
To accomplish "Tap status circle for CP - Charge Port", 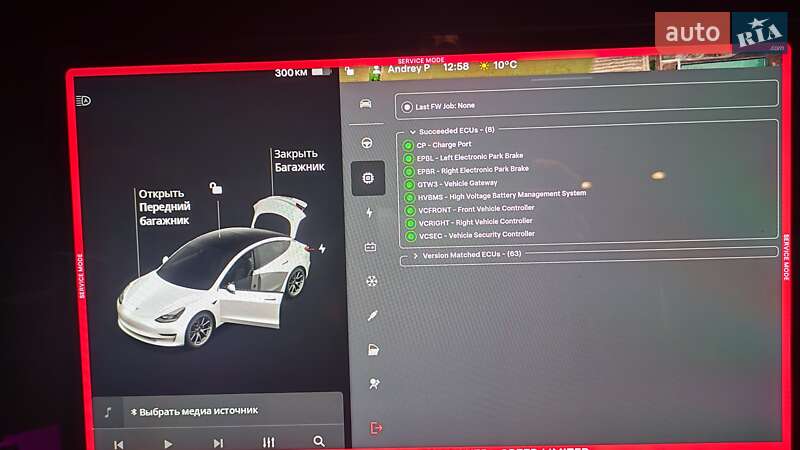I will pyautogui.click(x=408, y=145).
